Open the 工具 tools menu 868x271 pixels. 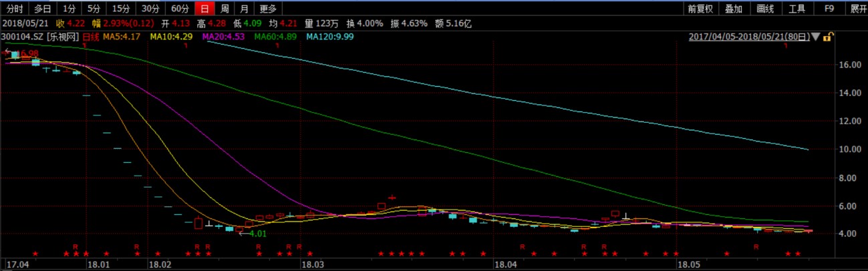coord(797,9)
